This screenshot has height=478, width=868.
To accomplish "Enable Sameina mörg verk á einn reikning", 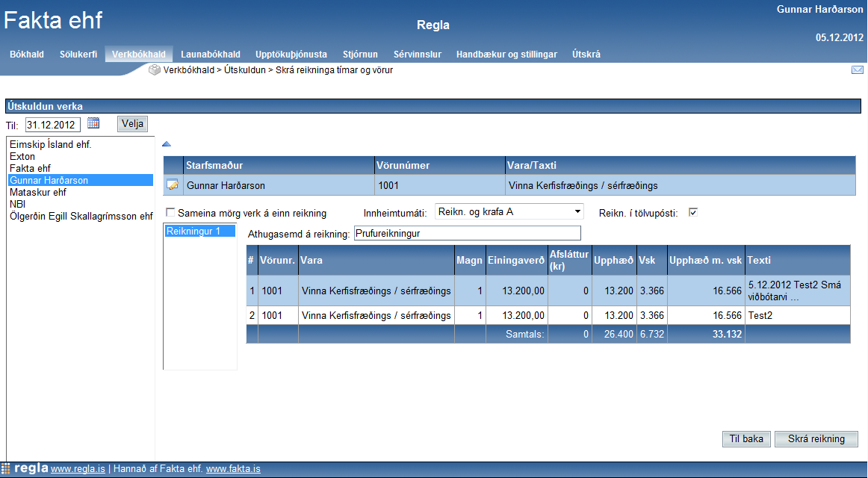I will tap(170, 212).
